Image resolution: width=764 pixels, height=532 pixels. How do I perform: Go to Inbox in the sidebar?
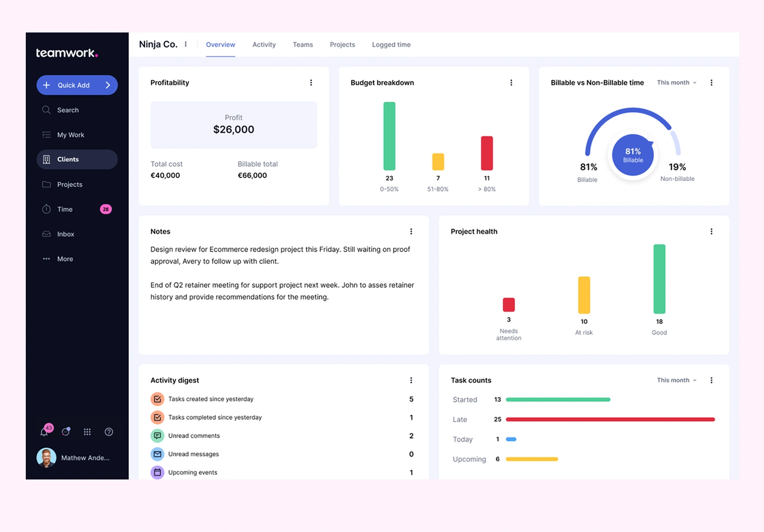coord(65,234)
